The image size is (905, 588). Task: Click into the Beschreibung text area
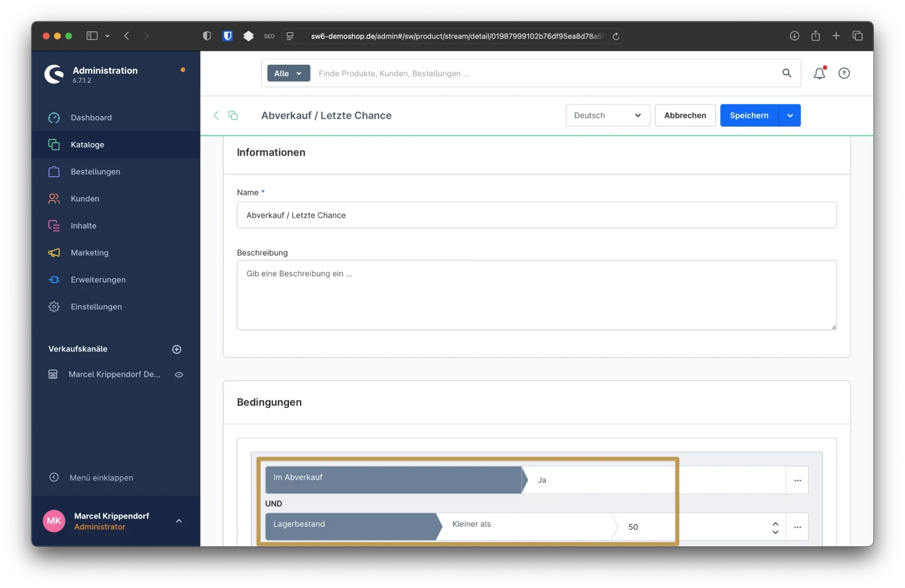click(x=536, y=295)
